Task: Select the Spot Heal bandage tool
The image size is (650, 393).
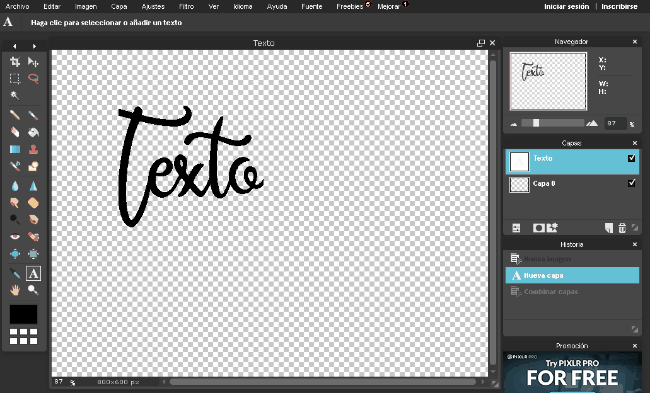Action: [33, 236]
